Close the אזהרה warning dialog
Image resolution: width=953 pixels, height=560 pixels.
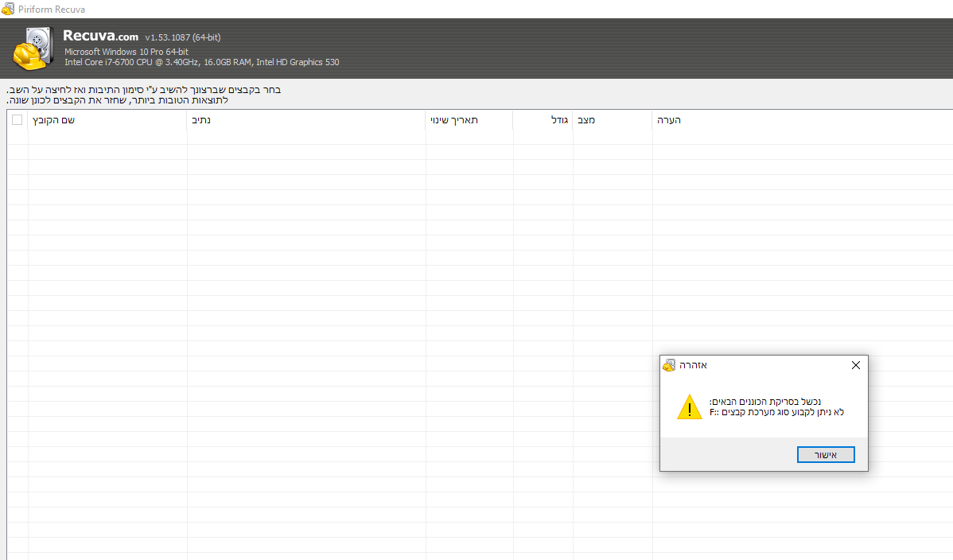[856, 365]
